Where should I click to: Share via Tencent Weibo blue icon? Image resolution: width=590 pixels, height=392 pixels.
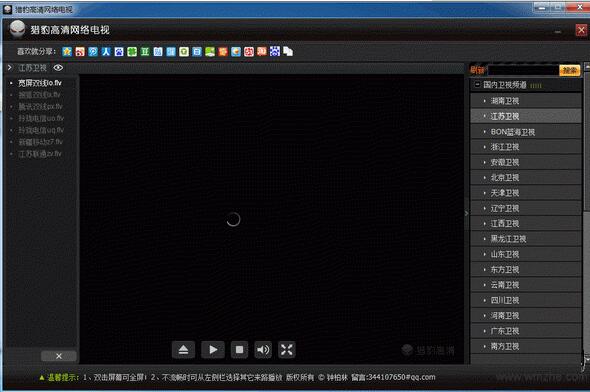(93, 52)
